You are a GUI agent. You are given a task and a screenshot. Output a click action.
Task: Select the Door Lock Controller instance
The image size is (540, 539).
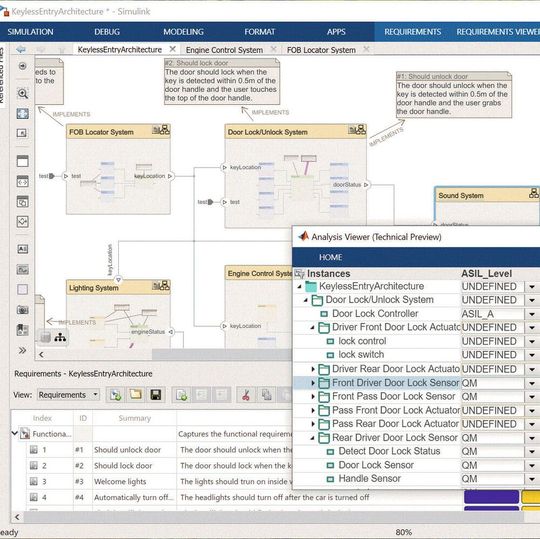point(375,314)
